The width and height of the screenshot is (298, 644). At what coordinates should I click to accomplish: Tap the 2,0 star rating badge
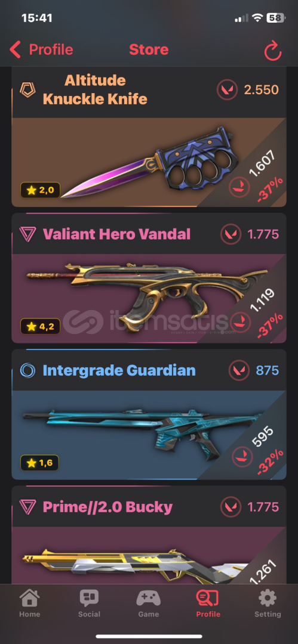40,190
